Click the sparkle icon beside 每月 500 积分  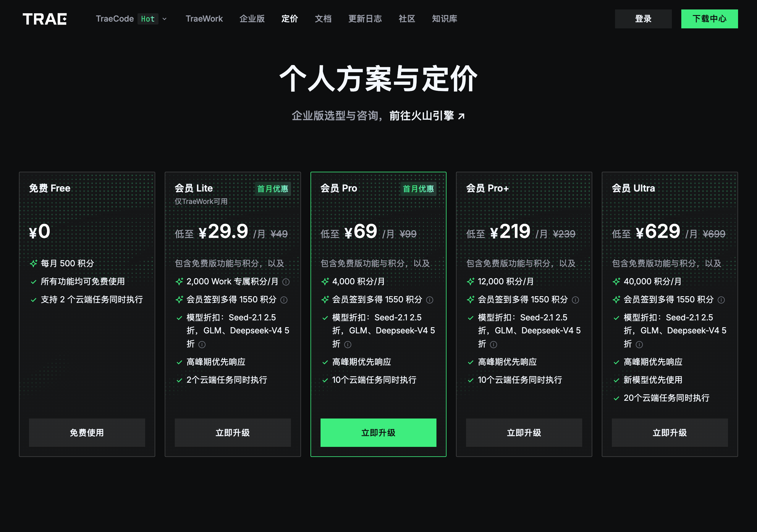click(34, 263)
